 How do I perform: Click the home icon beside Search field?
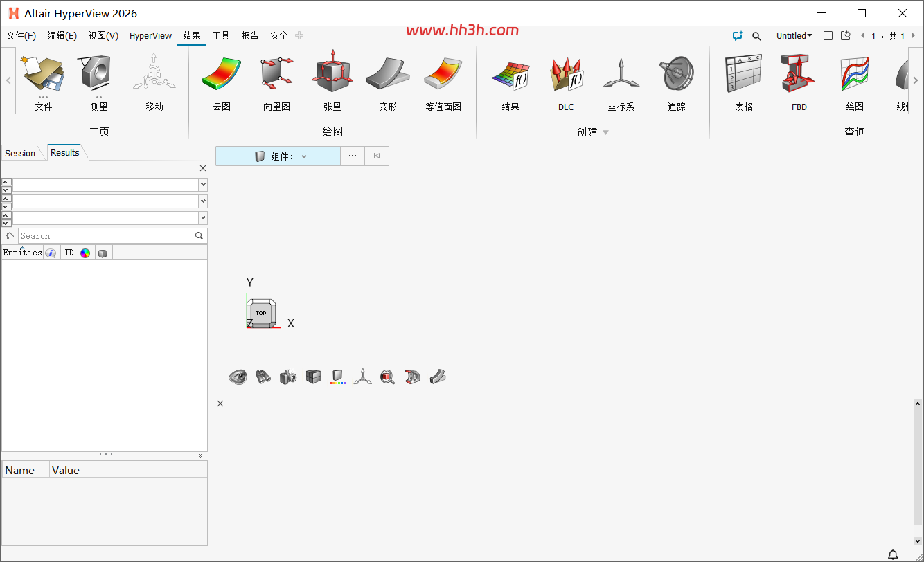[10, 236]
